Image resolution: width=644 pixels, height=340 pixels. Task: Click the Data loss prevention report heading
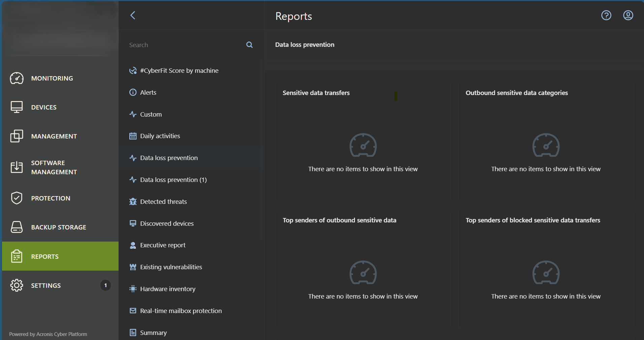(x=305, y=44)
